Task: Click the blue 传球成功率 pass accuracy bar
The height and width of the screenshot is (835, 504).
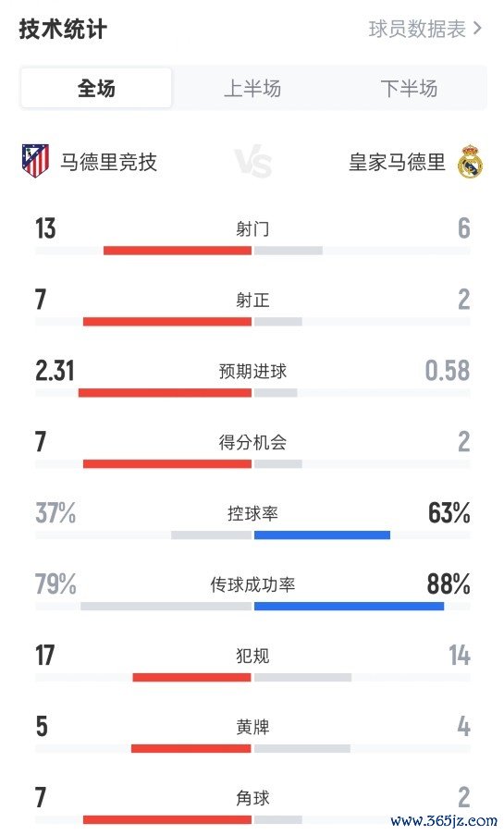Action: tap(349, 606)
